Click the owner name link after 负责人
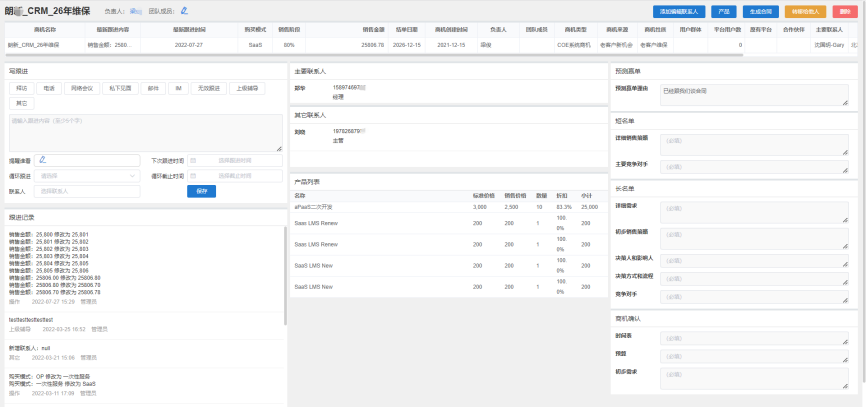Screen dimensions: 866x407 tap(135, 11)
